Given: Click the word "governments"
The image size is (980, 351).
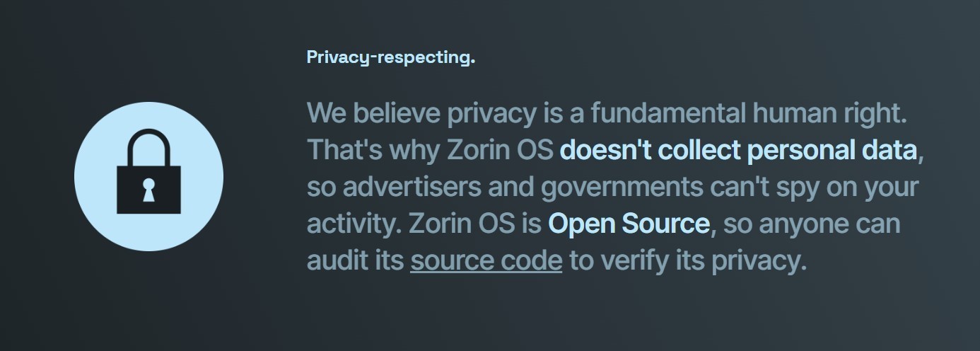Looking at the screenshot, I should [622, 187].
